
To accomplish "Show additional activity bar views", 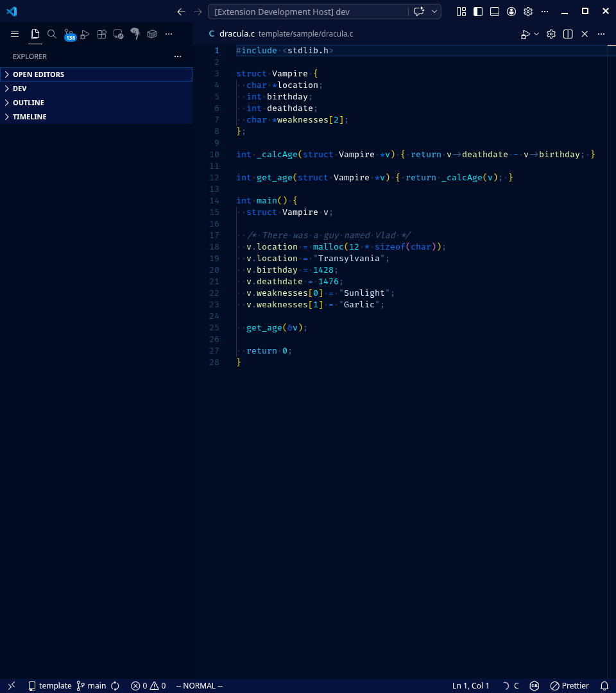I will [x=169, y=34].
